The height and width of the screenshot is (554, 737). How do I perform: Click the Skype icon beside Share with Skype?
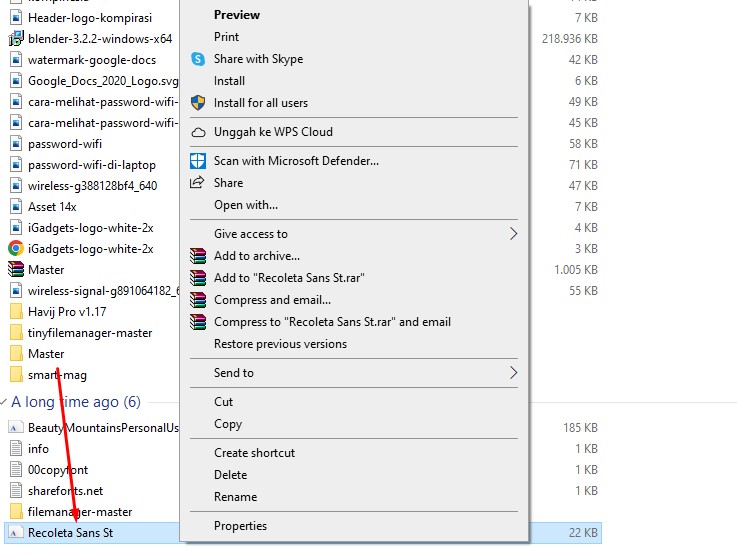198,59
